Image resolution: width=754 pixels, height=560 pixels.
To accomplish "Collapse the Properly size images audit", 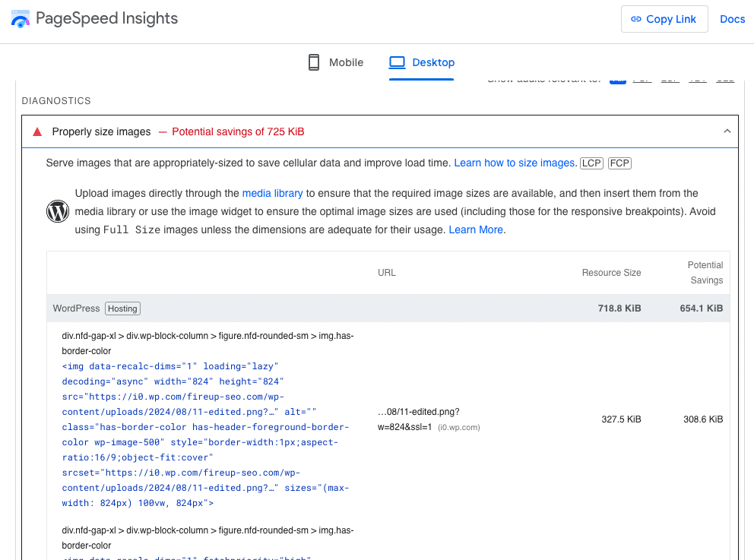I will [x=727, y=131].
